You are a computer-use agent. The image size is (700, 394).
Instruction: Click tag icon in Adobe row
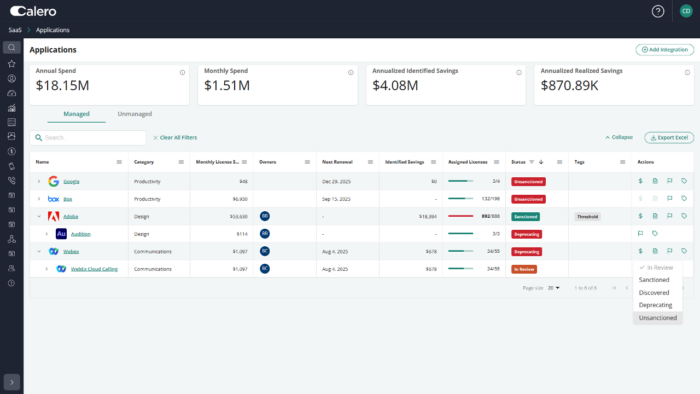tap(684, 216)
